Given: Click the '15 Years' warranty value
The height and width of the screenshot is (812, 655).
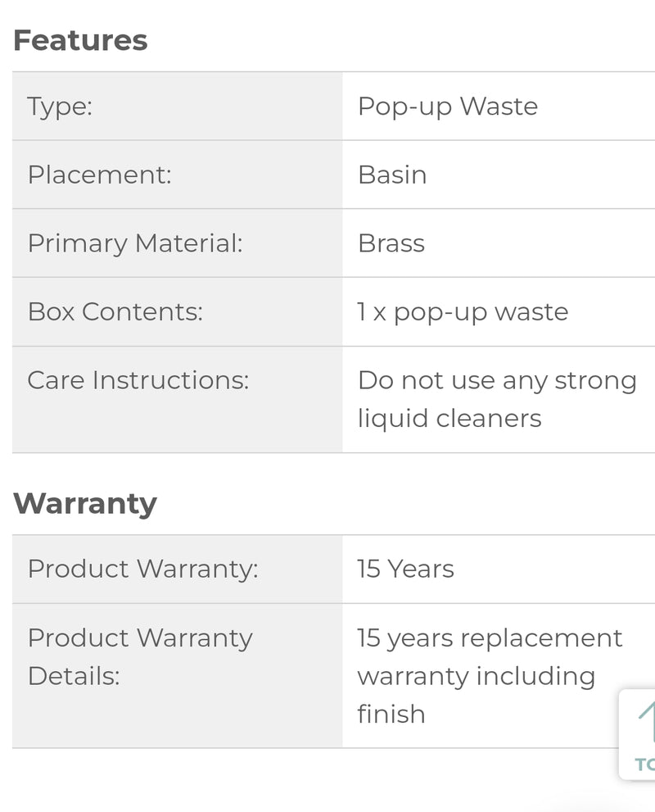Looking at the screenshot, I should [x=405, y=569].
